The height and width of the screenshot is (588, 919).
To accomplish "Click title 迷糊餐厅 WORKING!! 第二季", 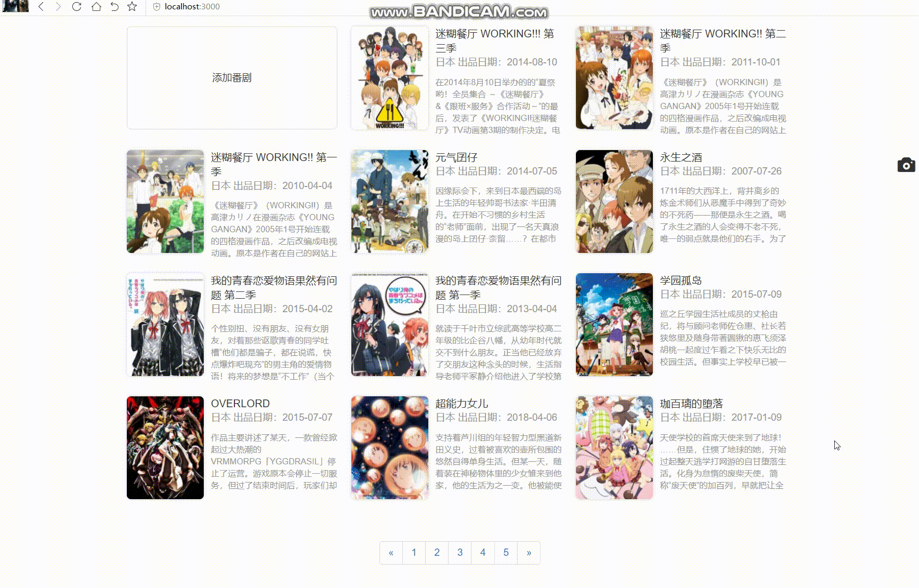I will coord(723,41).
